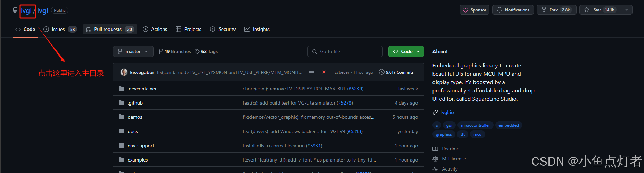Open the Actions tab
Image resolution: width=644 pixels, height=173 pixels.
point(155,29)
